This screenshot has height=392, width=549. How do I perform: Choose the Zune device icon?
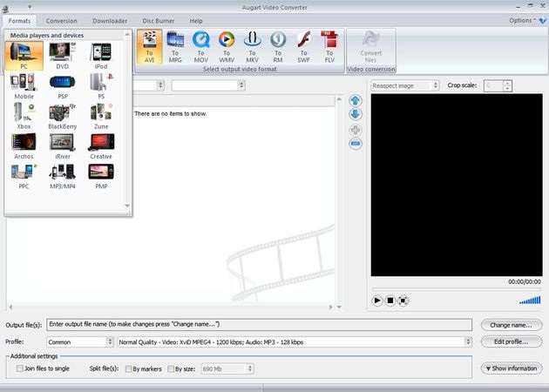pyautogui.click(x=101, y=116)
